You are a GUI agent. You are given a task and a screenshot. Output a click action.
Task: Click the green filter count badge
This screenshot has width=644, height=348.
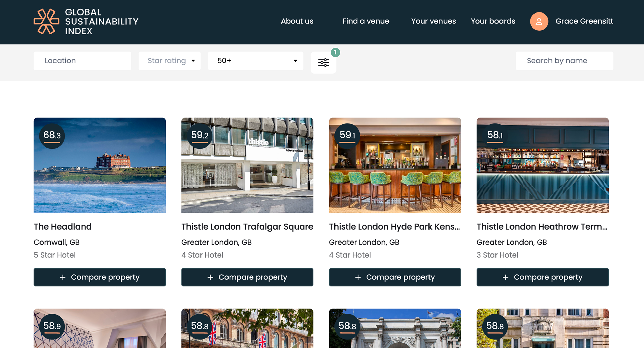tap(336, 53)
